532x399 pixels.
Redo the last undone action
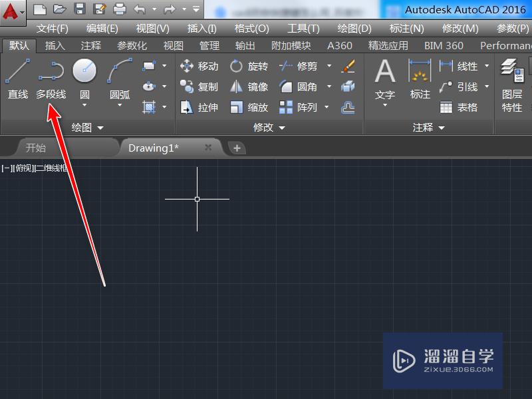pyautogui.click(x=170, y=9)
